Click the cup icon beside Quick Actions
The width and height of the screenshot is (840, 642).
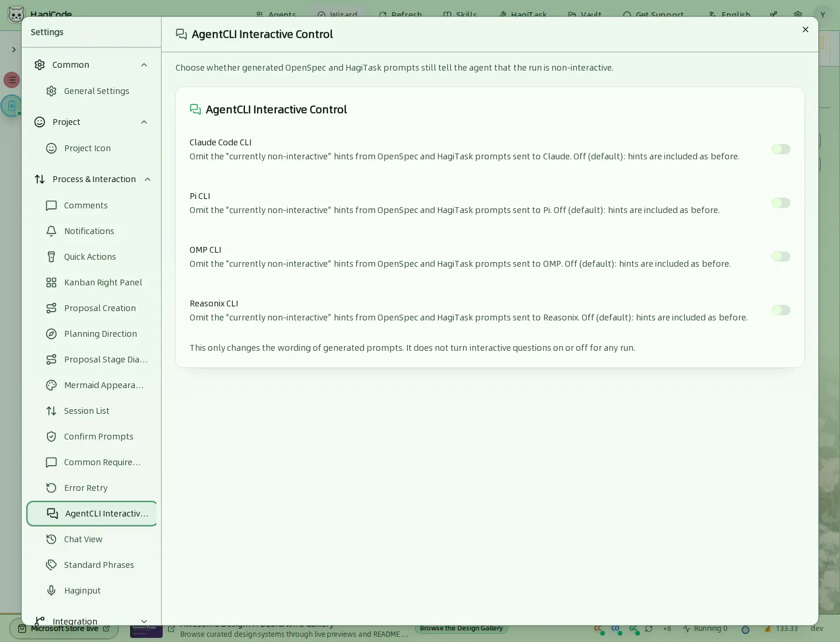51,257
